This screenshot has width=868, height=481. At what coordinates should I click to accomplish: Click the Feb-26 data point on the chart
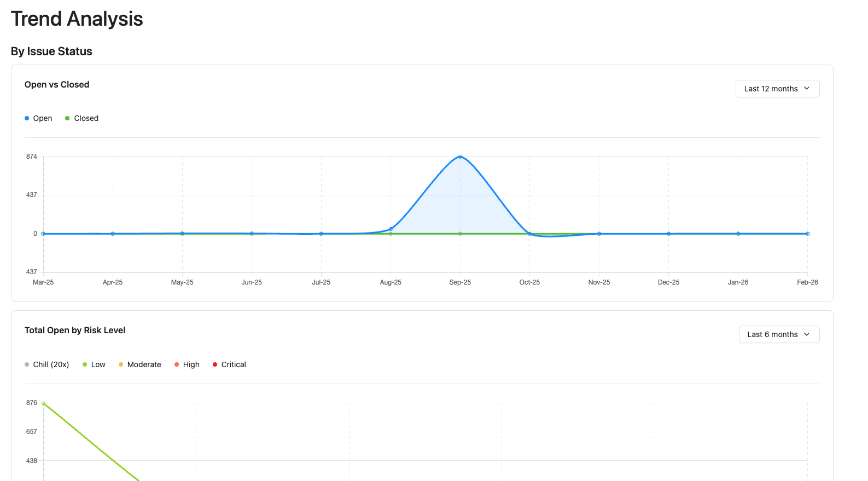click(807, 234)
